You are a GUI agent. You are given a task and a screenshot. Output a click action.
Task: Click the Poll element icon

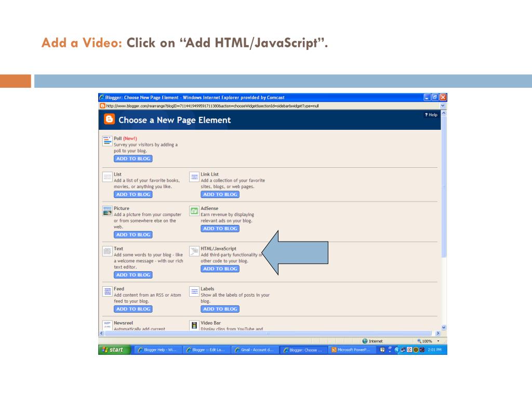(x=107, y=140)
